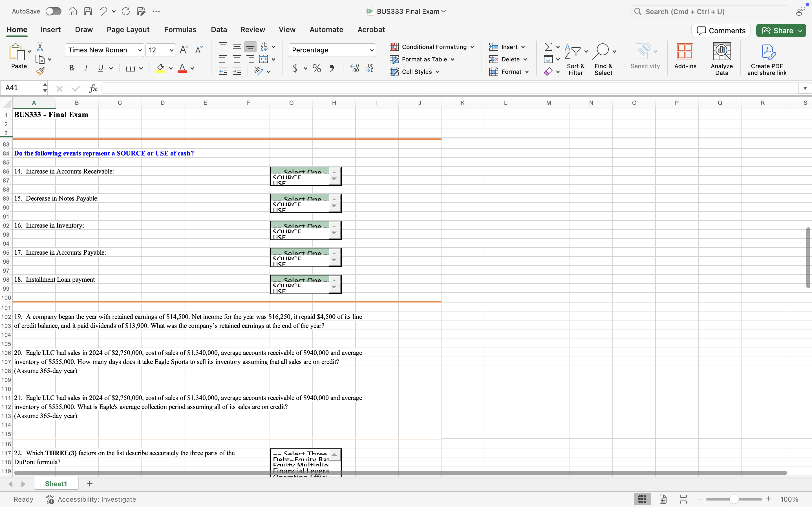This screenshot has height=507, width=812.
Task: Click the Cut scissors icon
Action: tap(40, 47)
